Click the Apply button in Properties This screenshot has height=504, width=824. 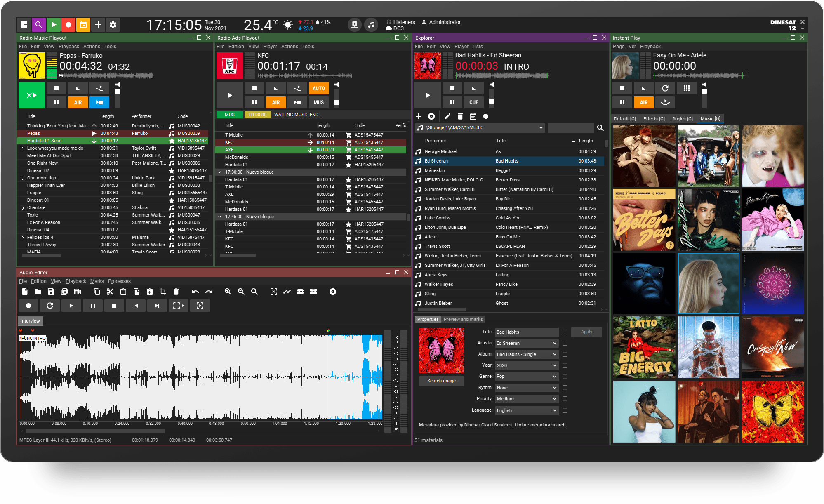[x=586, y=332]
